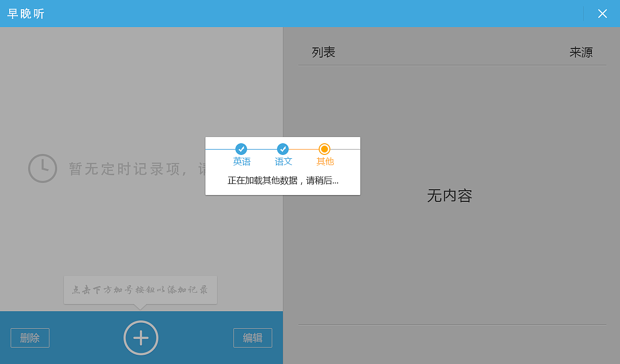Image resolution: width=620 pixels, height=364 pixels.
Task: Select the 英语 step label
Action: 242,162
